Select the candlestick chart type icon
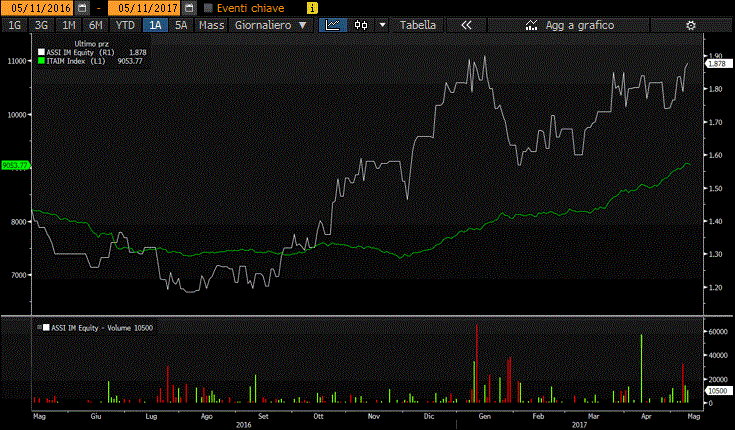 click(x=360, y=24)
